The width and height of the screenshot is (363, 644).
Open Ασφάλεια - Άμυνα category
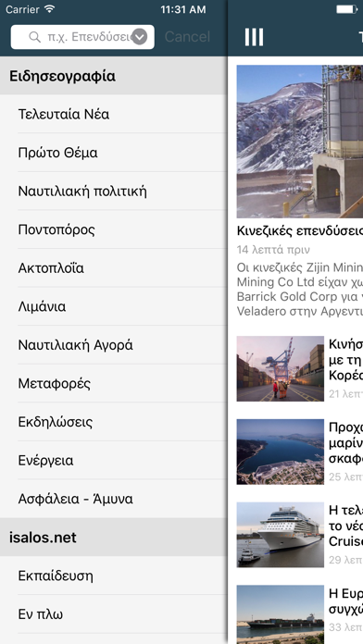click(113, 499)
